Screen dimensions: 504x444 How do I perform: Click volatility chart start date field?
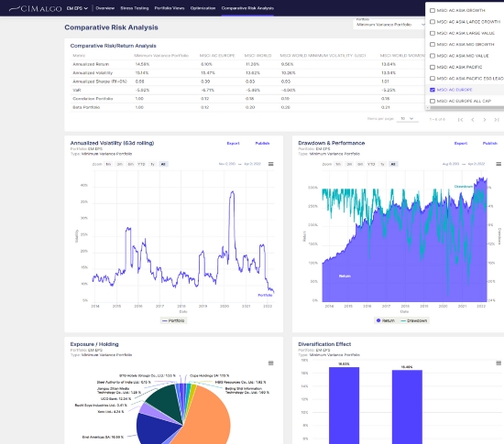pos(227,164)
